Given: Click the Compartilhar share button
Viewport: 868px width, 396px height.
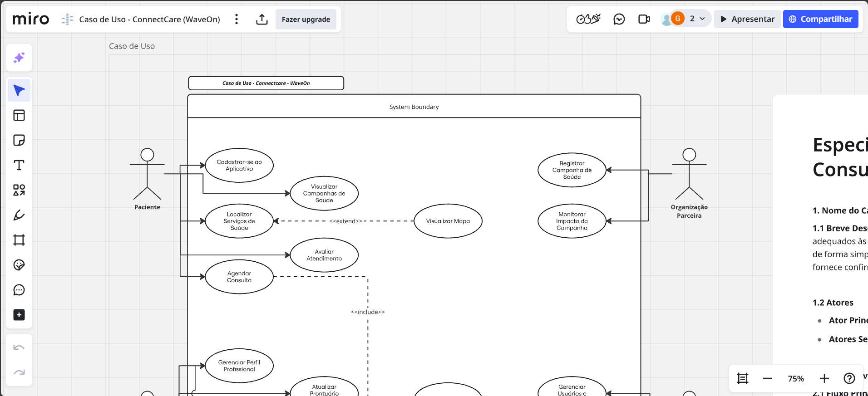Looking at the screenshot, I should pyautogui.click(x=820, y=19).
